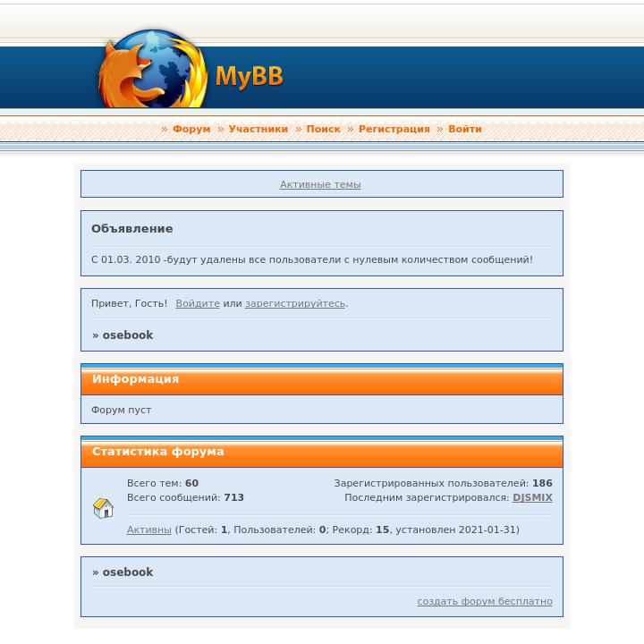644x644 pixels.
Task: Follow the Войдите link in greeting
Action: click(198, 303)
